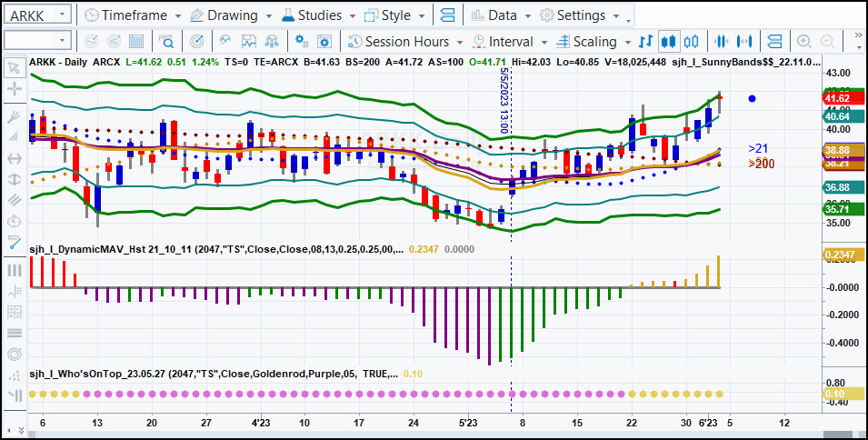
Task: Click the stacked panels icon beside Scaling
Action: (x=775, y=42)
